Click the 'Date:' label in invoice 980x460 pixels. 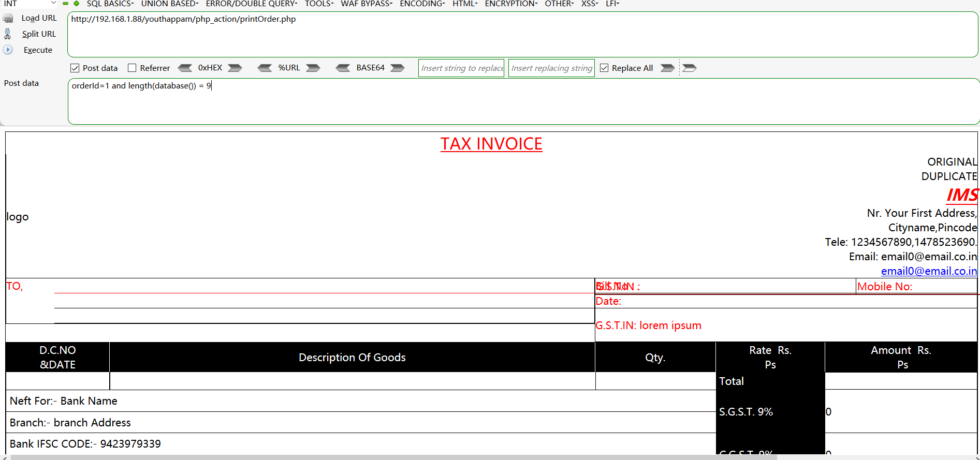(x=608, y=301)
